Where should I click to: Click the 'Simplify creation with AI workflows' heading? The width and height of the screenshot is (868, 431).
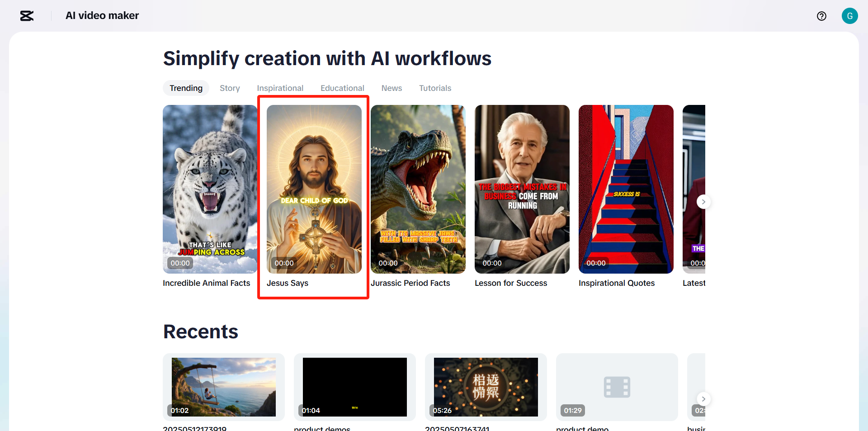327,59
